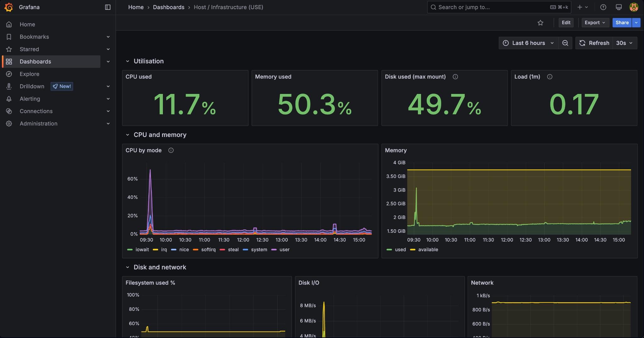Open the Export dropdown
The width and height of the screenshot is (644, 338).
[x=595, y=23]
